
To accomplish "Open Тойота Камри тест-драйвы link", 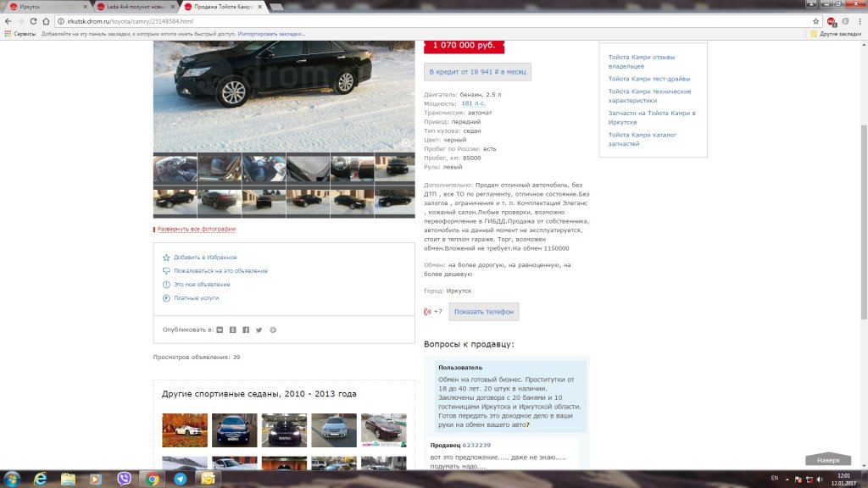I will click(x=649, y=79).
